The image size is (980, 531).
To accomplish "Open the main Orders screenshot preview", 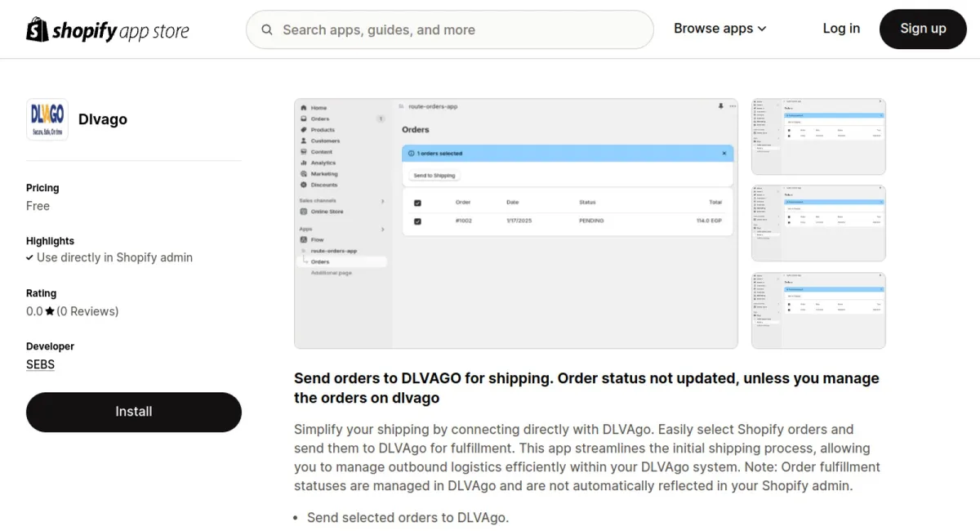I will (x=516, y=224).
